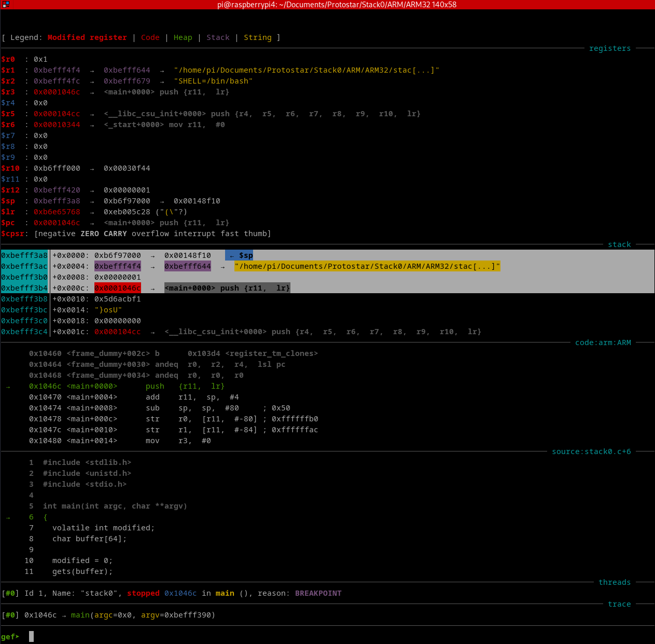
Task: Click the 'Heap' legend label
Action: [x=183, y=37]
